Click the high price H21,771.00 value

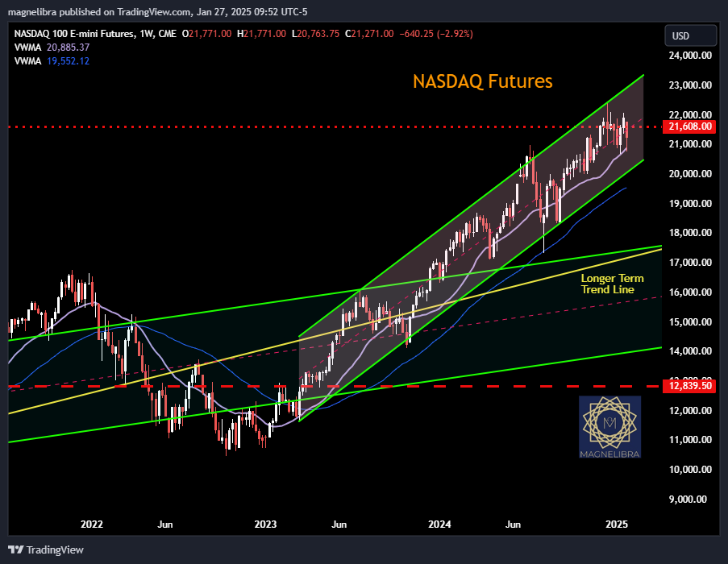(261, 33)
